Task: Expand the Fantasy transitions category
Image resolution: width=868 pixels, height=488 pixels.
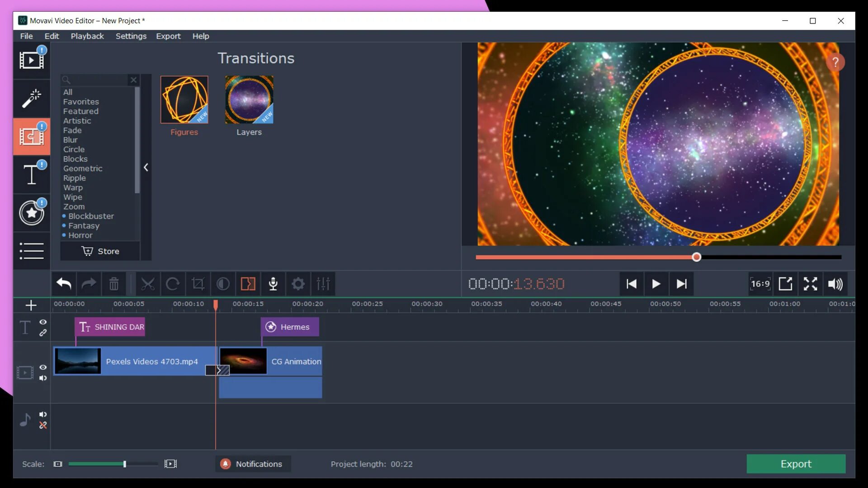Action: 84,225
